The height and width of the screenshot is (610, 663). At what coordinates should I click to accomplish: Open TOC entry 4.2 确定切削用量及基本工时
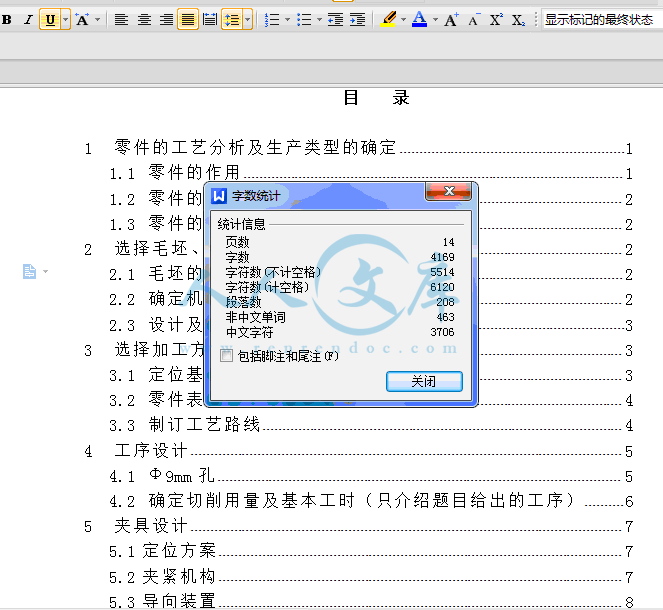click(x=371, y=501)
